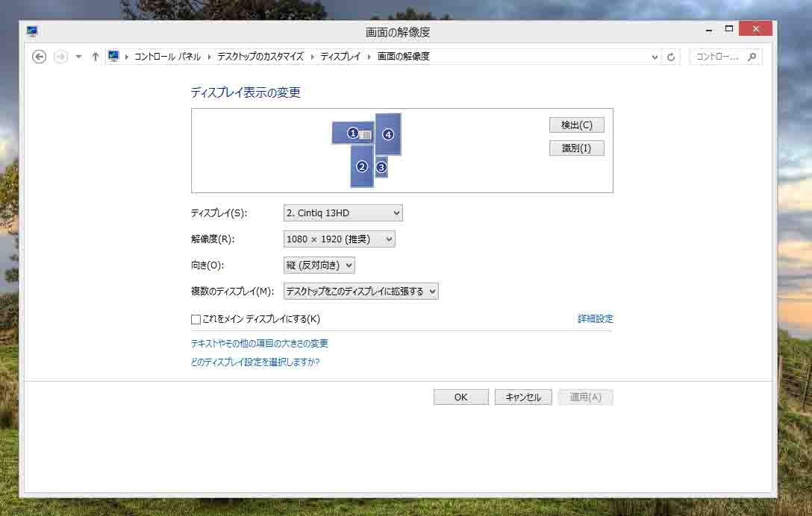Go up one level with Up arrow
Screen dimensions: 812x516
96,57
